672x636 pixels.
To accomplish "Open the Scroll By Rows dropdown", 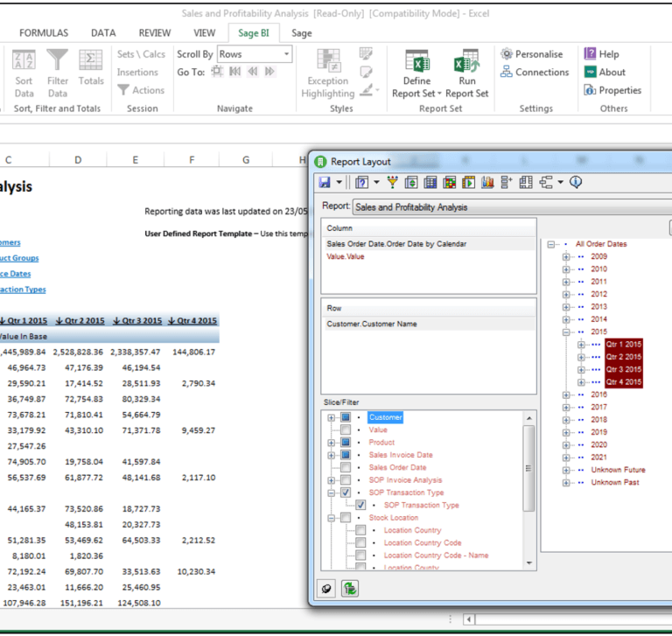I will [x=286, y=54].
